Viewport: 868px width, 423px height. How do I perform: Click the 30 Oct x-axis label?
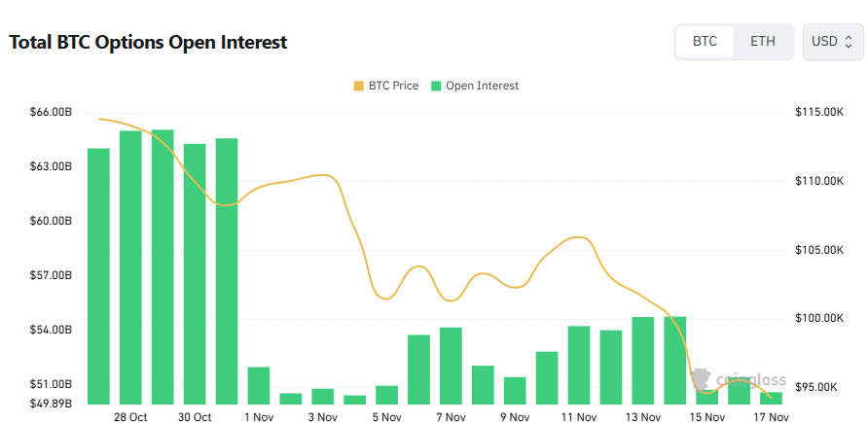[195, 417]
